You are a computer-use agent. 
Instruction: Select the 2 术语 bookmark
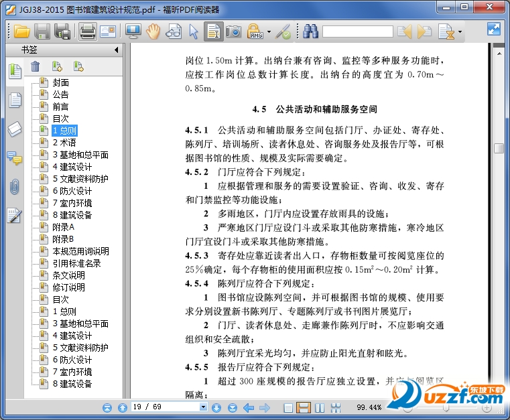64,143
